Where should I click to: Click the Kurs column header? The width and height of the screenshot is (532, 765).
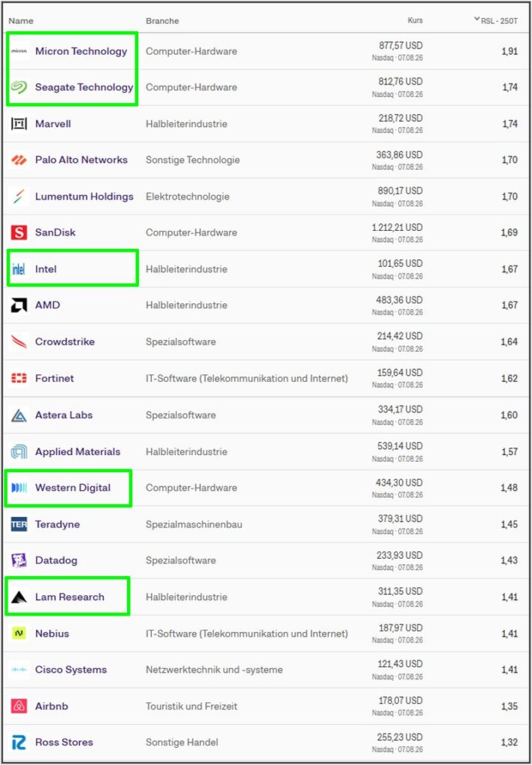coord(415,20)
